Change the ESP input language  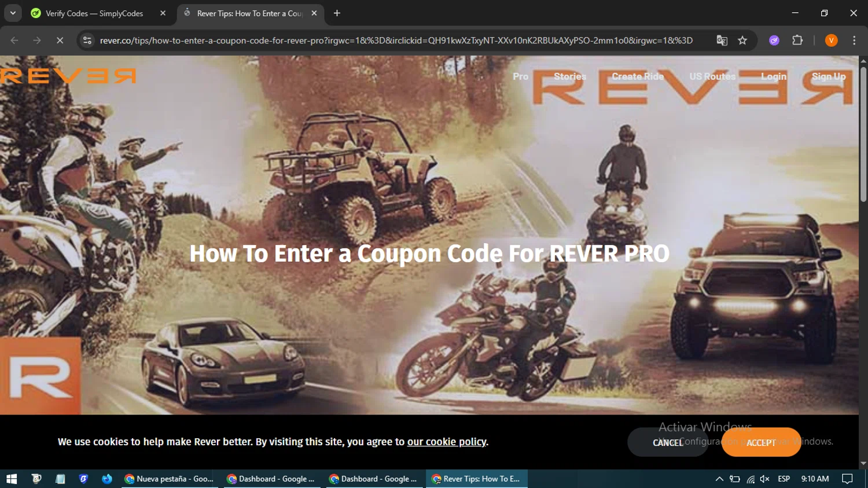(784, 479)
